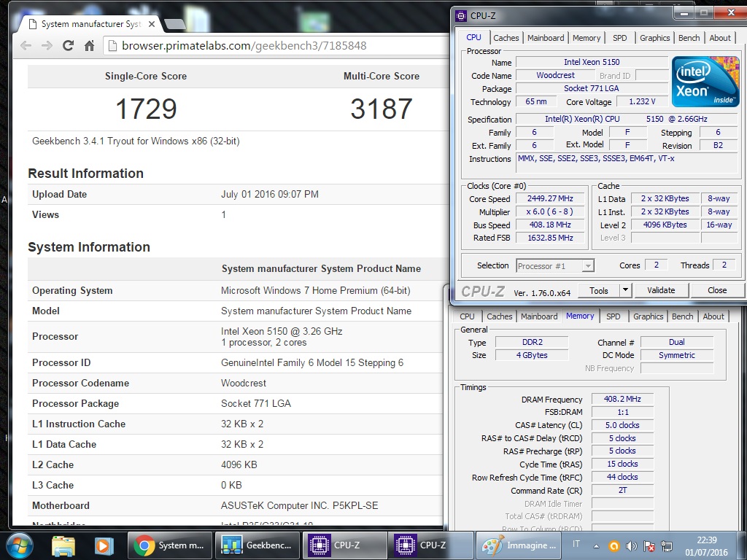Click the Intel Xeon inside logo
This screenshot has height=560, width=747.
705,82
